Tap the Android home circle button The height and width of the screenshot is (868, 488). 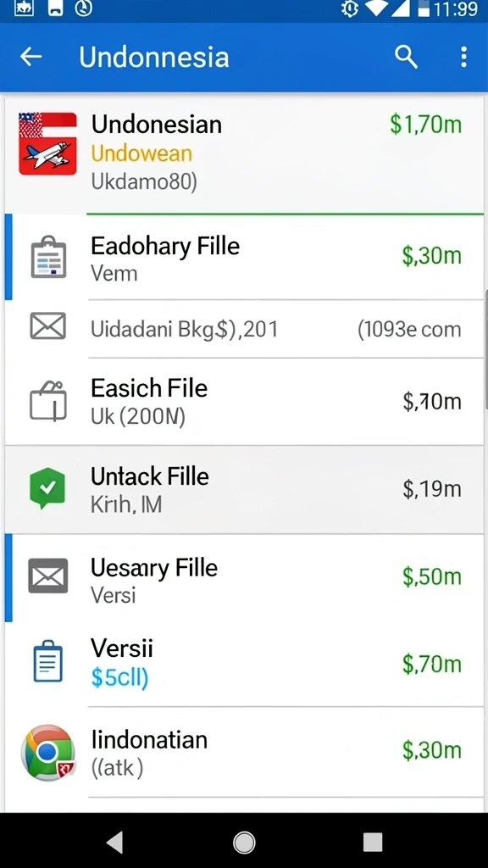[x=244, y=842]
